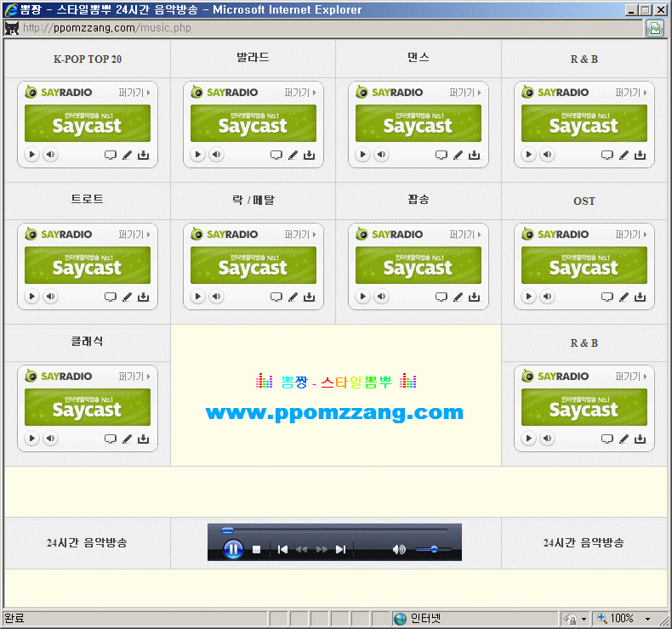Play the K-POP TOP 20 radio station
This screenshot has width=672, height=629.
point(31,155)
